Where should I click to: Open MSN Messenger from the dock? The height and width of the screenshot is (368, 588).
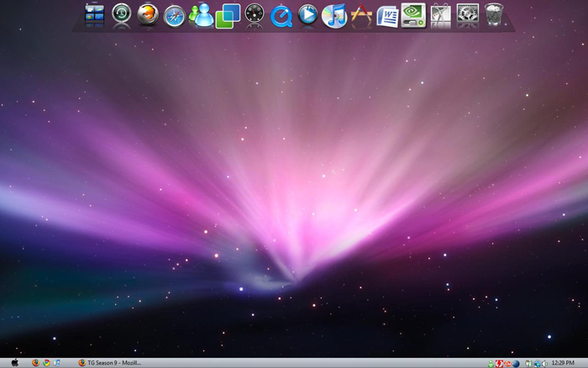point(201,14)
